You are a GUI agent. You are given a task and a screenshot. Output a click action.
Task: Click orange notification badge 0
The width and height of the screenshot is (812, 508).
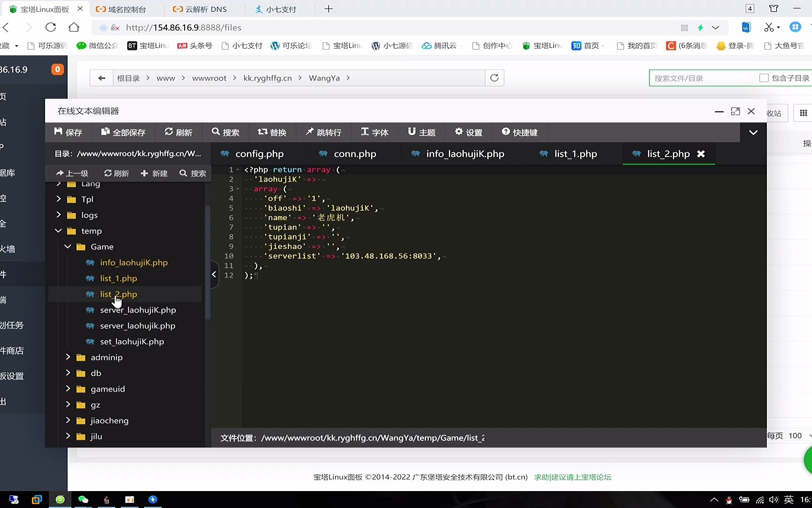[57, 70]
